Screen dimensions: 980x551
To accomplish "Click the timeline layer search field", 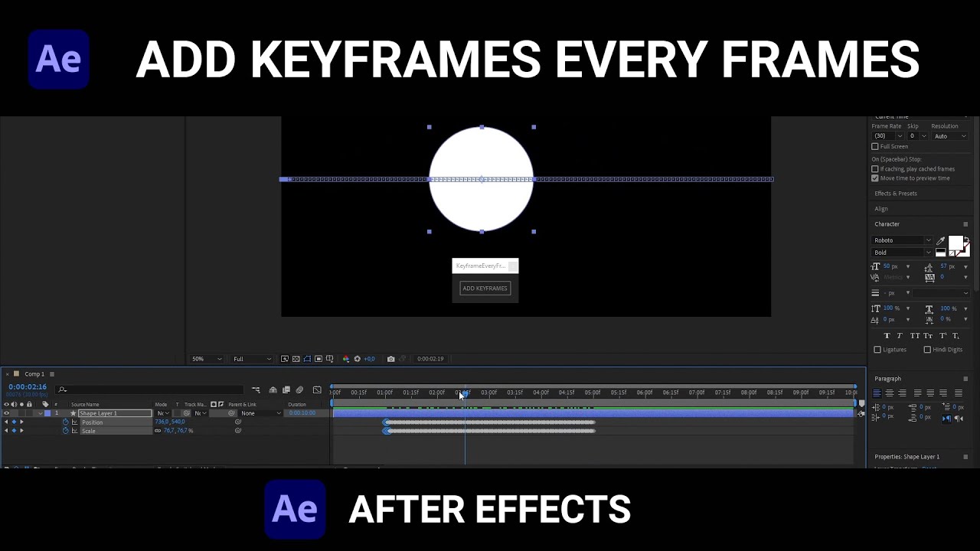I will pos(149,390).
